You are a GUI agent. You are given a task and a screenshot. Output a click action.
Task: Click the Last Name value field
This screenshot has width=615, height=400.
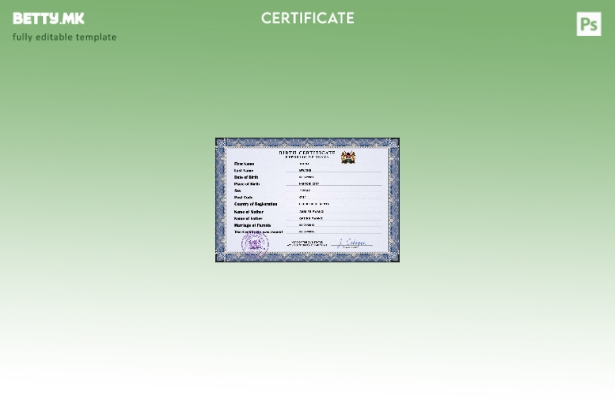[305, 171]
